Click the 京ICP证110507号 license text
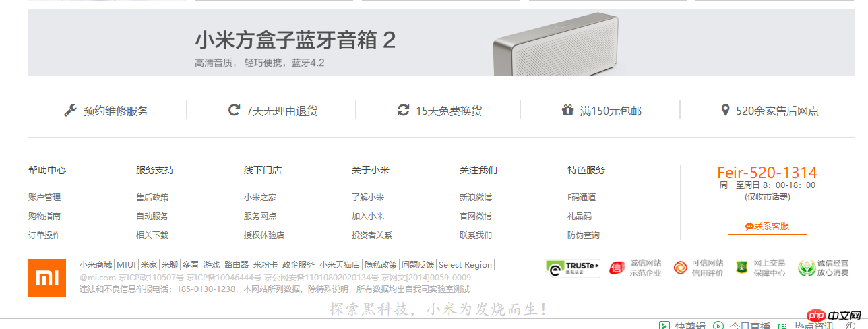Image resolution: width=868 pixels, height=329 pixels. coord(152,277)
